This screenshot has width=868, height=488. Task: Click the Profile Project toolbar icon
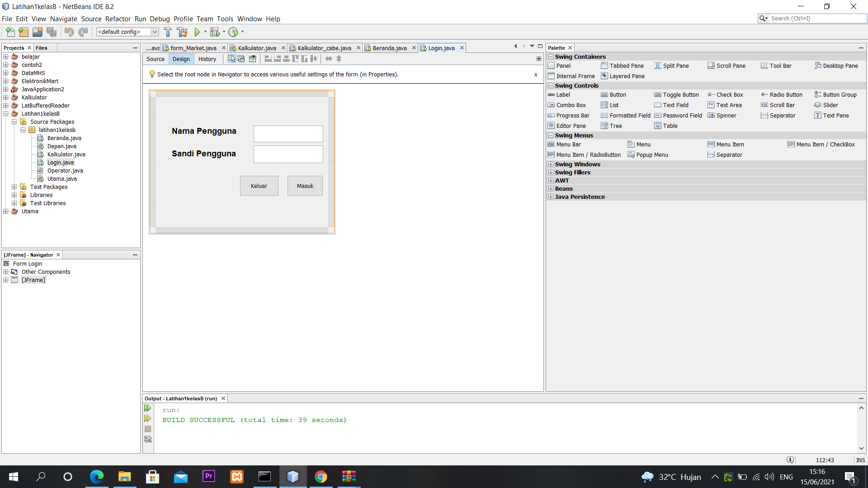[234, 32]
